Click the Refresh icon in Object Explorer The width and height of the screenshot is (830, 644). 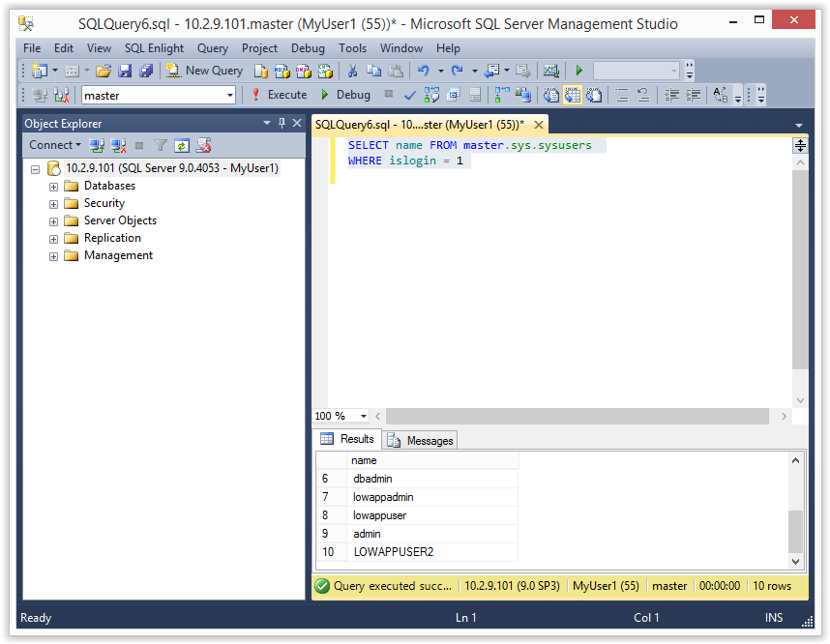pos(182,145)
